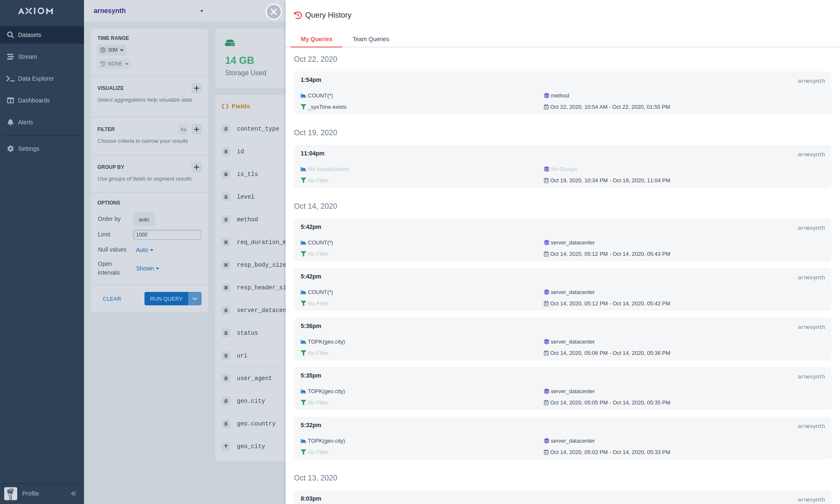The width and height of the screenshot is (840, 504).
Task: Open the 30M time range dropdown
Action: click(112, 50)
